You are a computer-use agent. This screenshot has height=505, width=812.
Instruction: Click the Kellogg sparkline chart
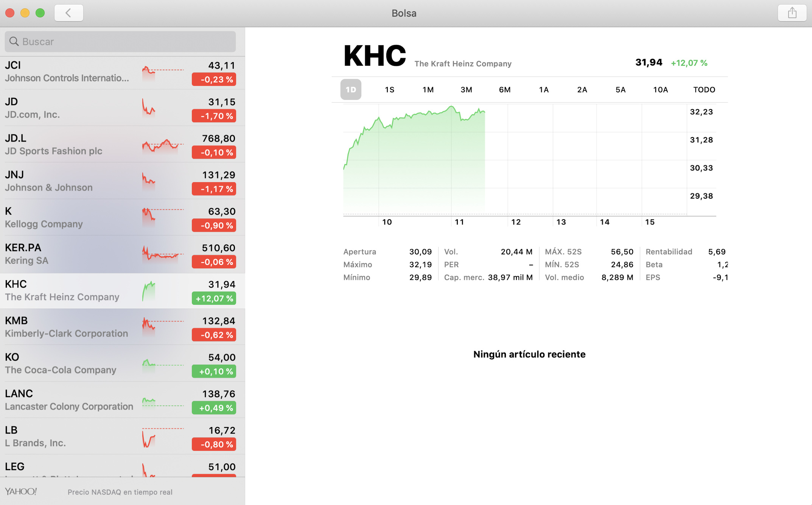click(163, 217)
